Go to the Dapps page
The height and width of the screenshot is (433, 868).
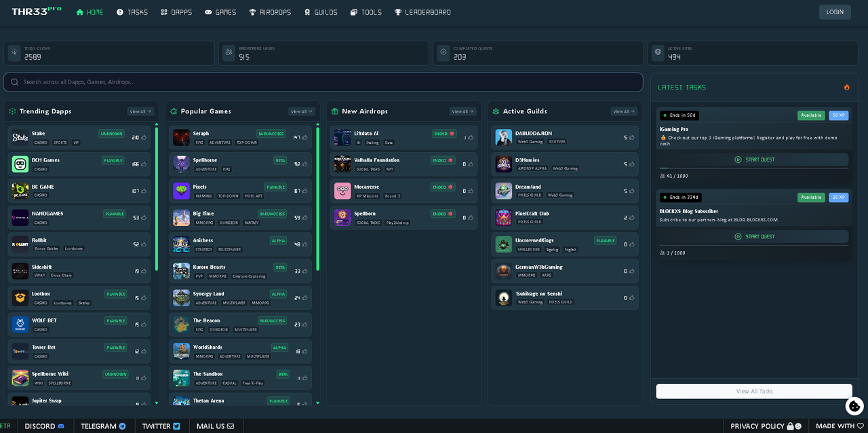pos(176,12)
